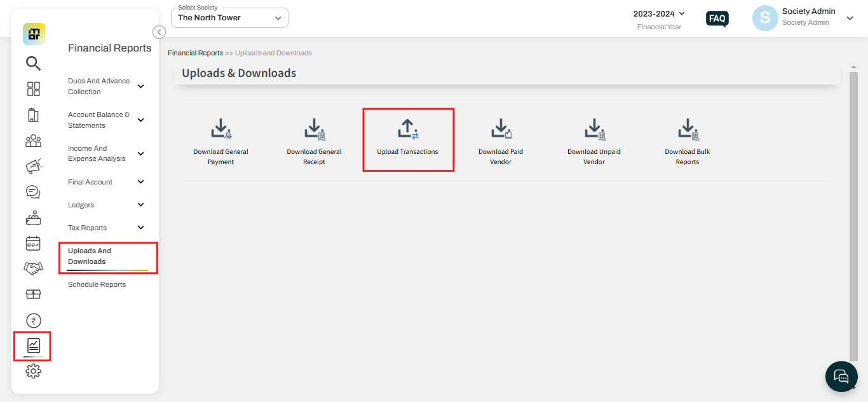The width and height of the screenshot is (868, 402).
Task: Open the members group icon in sidebar
Action: 33,141
